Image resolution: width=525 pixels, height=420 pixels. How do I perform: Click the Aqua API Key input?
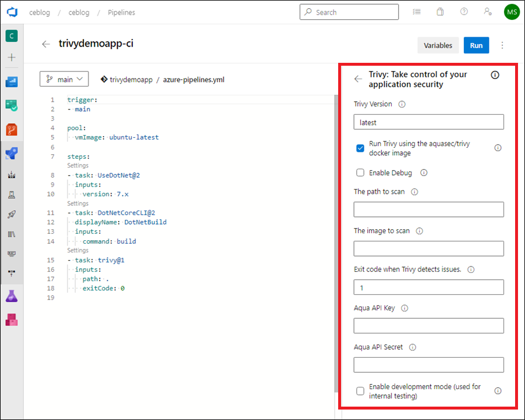point(428,326)
